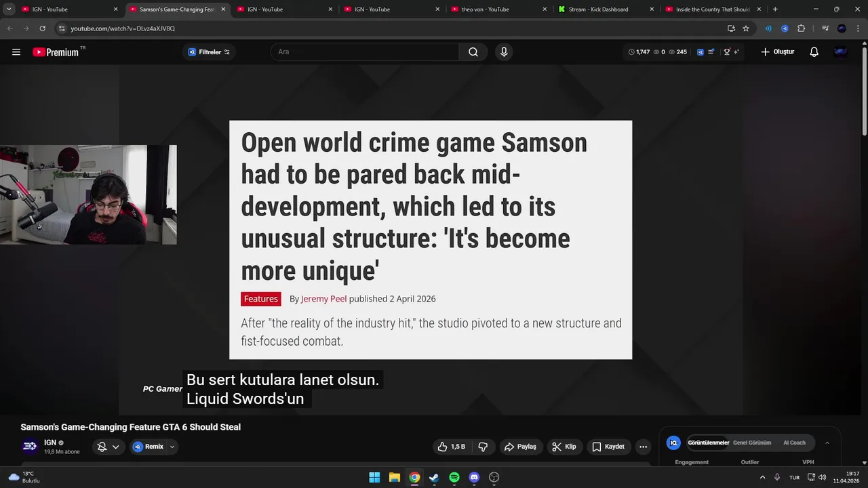
Task: Go back to the previous page
Action: (9, 28)
